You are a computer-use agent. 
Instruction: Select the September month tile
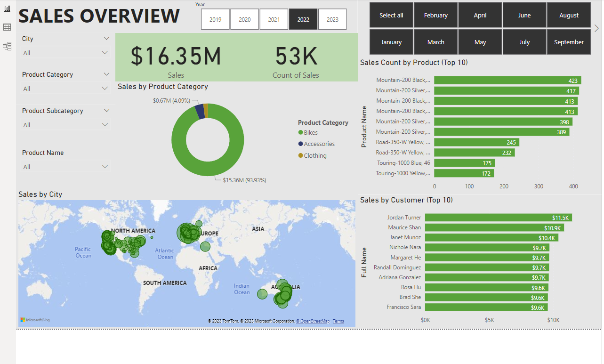tap(569, 42)
